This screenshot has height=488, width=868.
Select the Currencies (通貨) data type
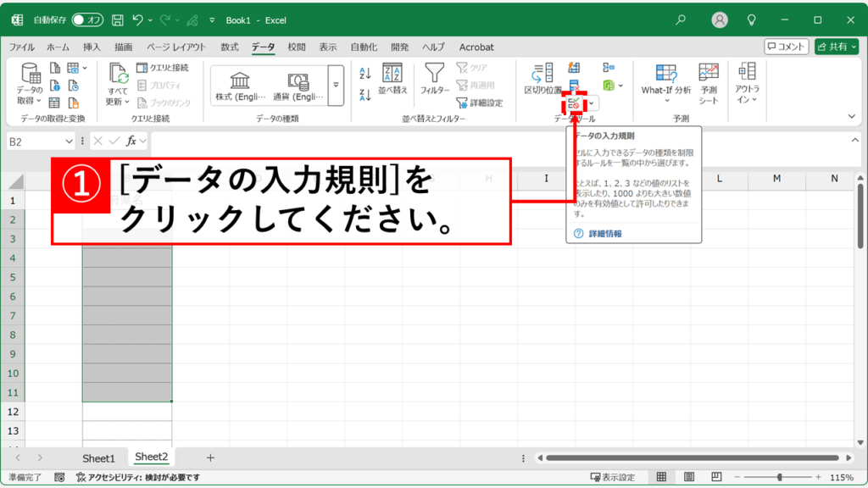click(298, 86)
